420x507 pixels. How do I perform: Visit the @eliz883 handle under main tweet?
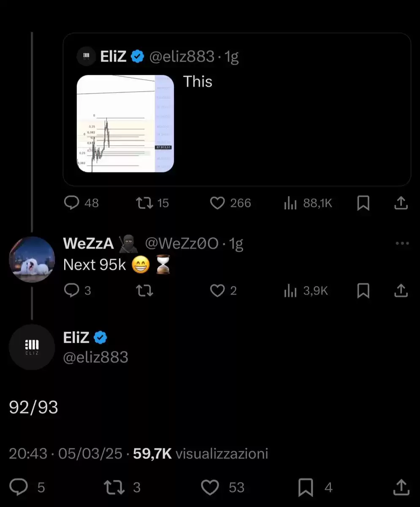(96, 357)
